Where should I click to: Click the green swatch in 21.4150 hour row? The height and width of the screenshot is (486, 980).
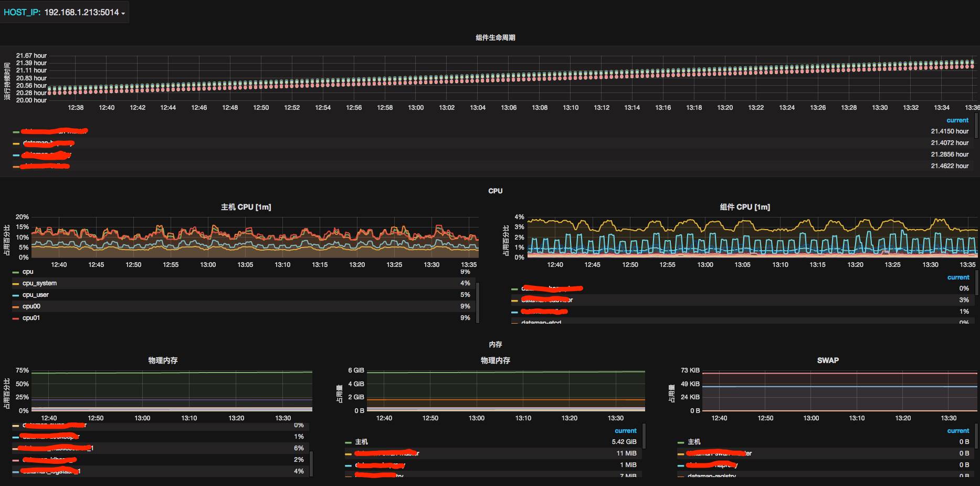pyautogui.click(x=16, y=132)
